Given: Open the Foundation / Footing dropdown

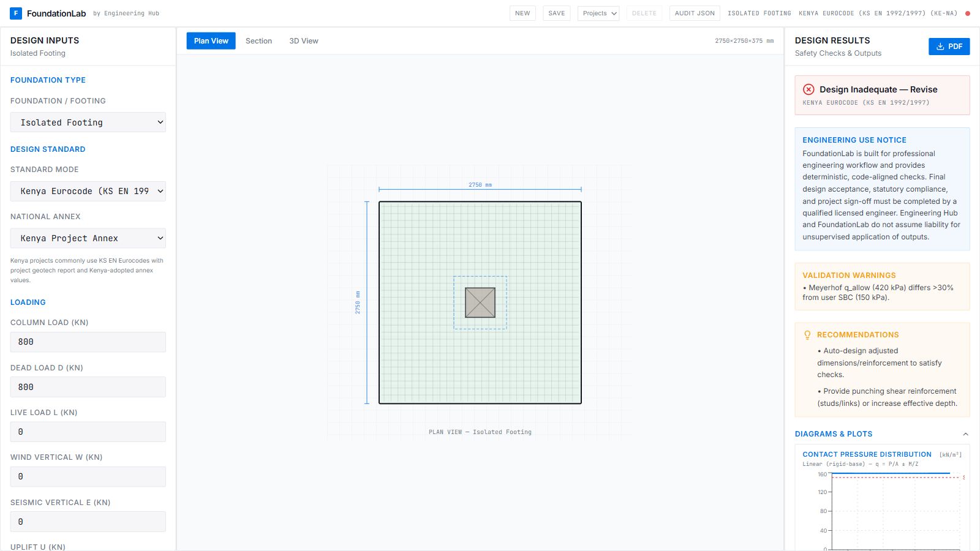Looking at the screenshot, I should [88, 122].
